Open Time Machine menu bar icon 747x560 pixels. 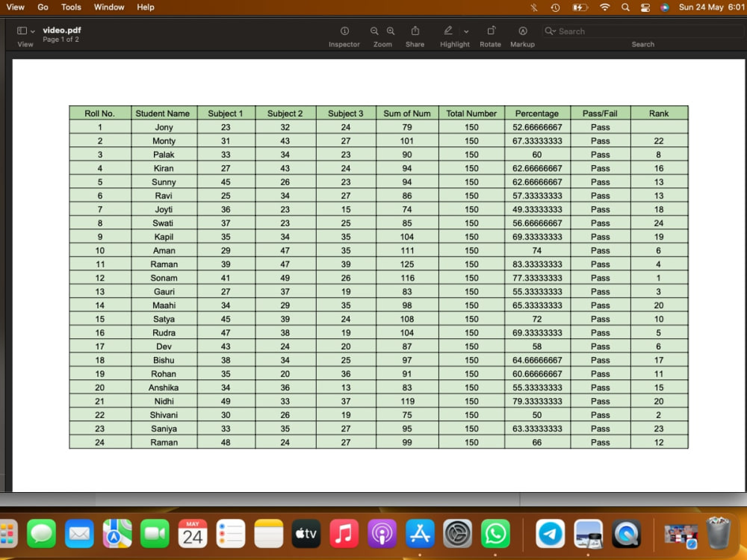[555, 7]
